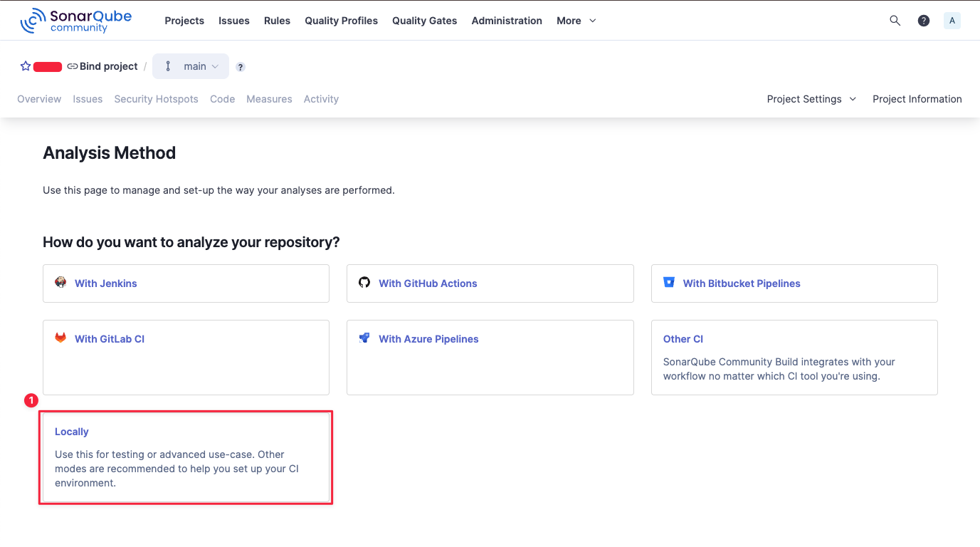The width and height of the screenshot is (980, 547).
Task: Switch to the Measures tab
Action: (269, 99)
